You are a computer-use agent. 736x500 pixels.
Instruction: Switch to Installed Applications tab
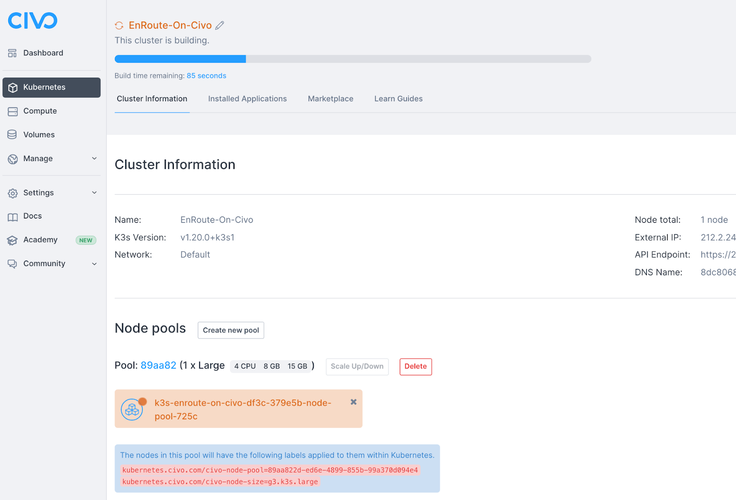point(247,99)
